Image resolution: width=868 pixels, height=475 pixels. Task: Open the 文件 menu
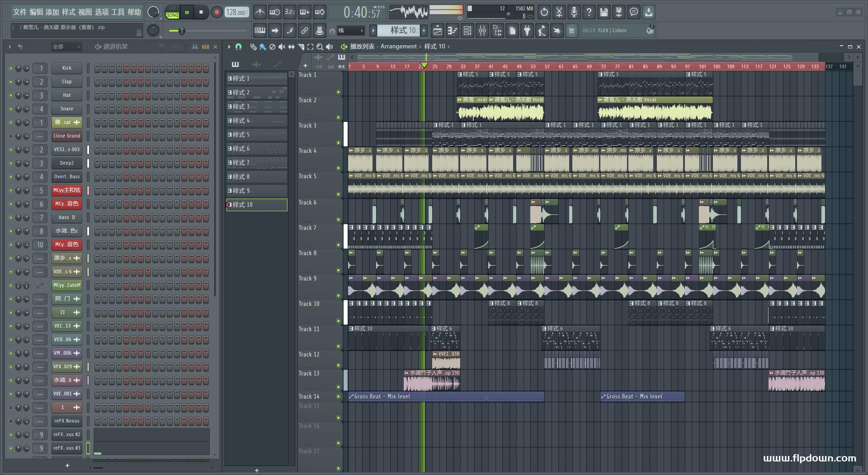[20, 12]
